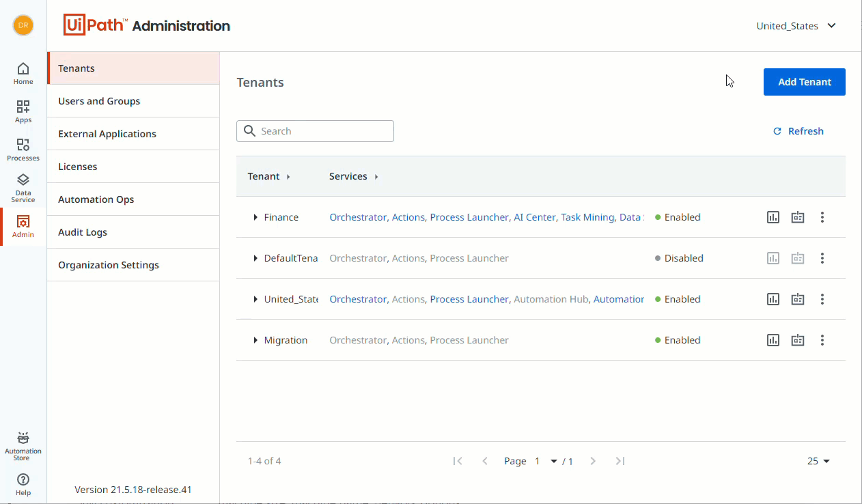The height and width of the screenshot is (504, 862).
Task: Open the services card icon for Finance
Action: click(x=798, y=217)
